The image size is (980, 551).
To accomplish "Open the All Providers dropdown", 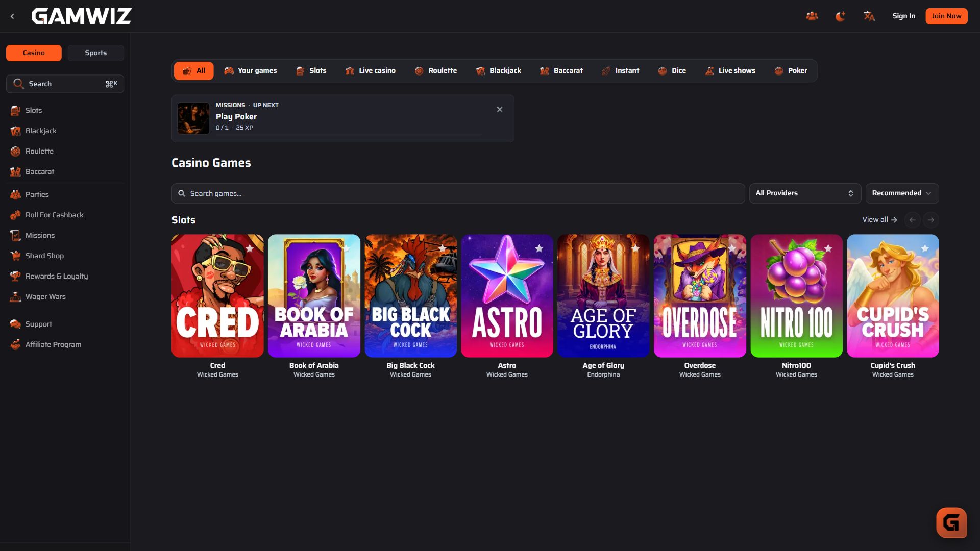I will coord(805,193).
